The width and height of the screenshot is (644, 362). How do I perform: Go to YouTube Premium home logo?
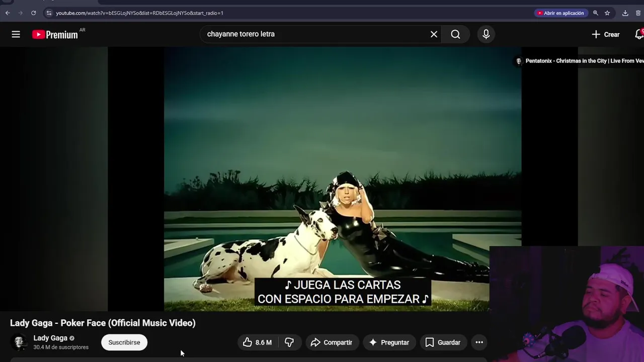(x=55, y=35)
